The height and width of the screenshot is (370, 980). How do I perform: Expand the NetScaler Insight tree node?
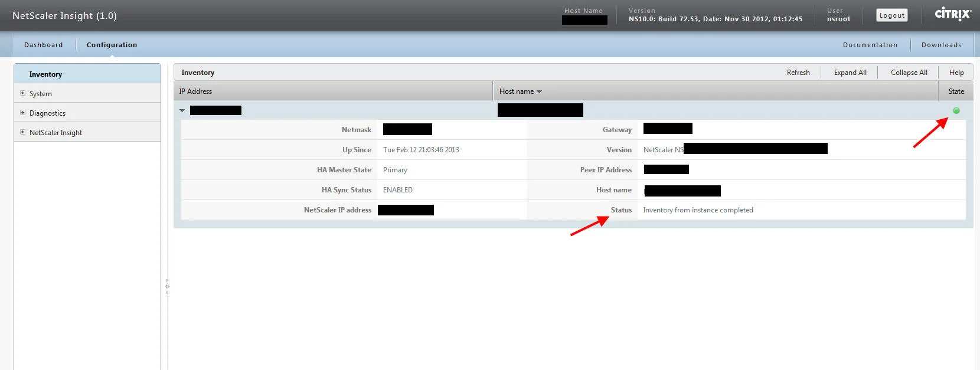(23, 132)
